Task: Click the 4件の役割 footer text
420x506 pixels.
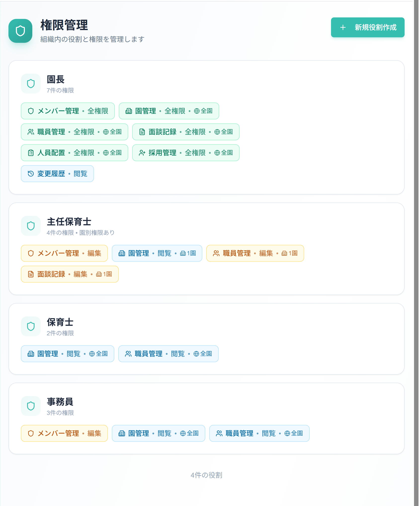Action: click(206, 475)
